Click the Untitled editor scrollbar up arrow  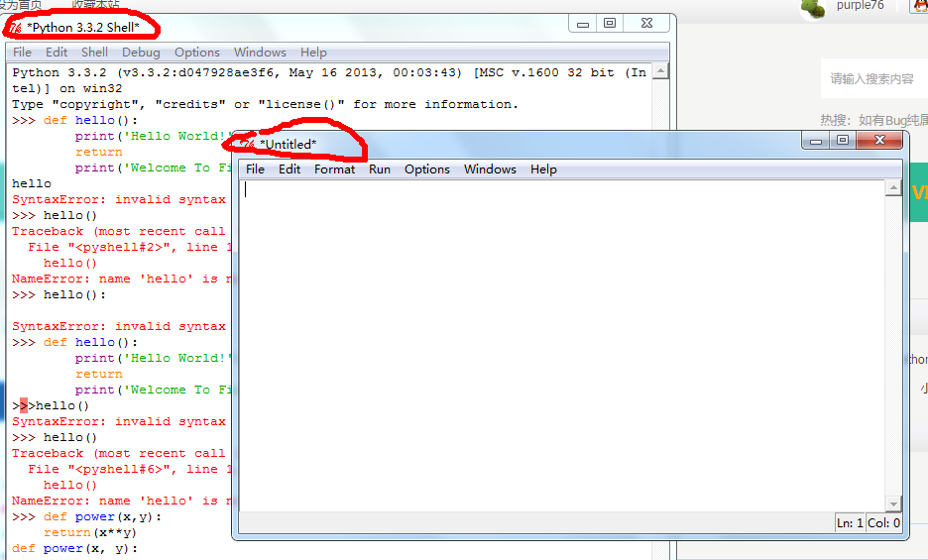(x=893, y=188)
